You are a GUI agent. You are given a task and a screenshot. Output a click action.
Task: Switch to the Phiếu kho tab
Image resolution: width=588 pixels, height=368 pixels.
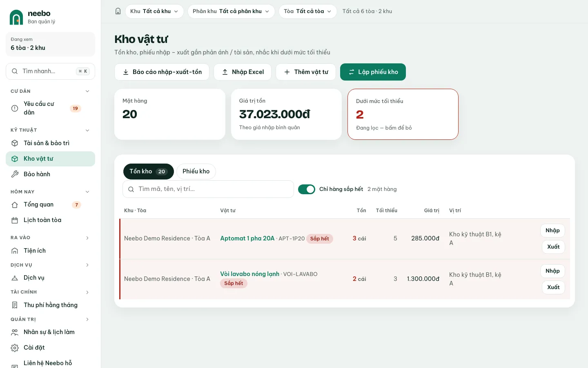click(196, 171)
